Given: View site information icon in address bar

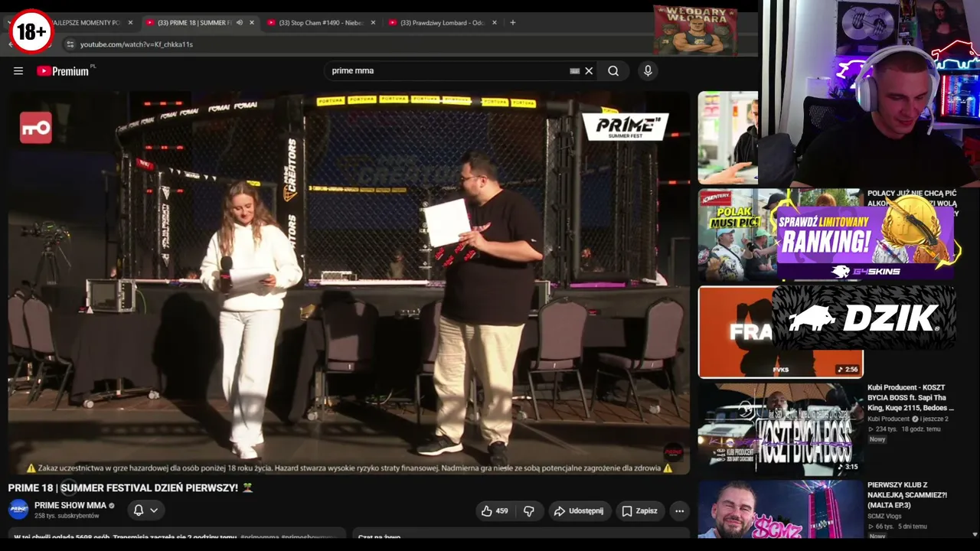Looking at the screenshot, I should point(70,44).
